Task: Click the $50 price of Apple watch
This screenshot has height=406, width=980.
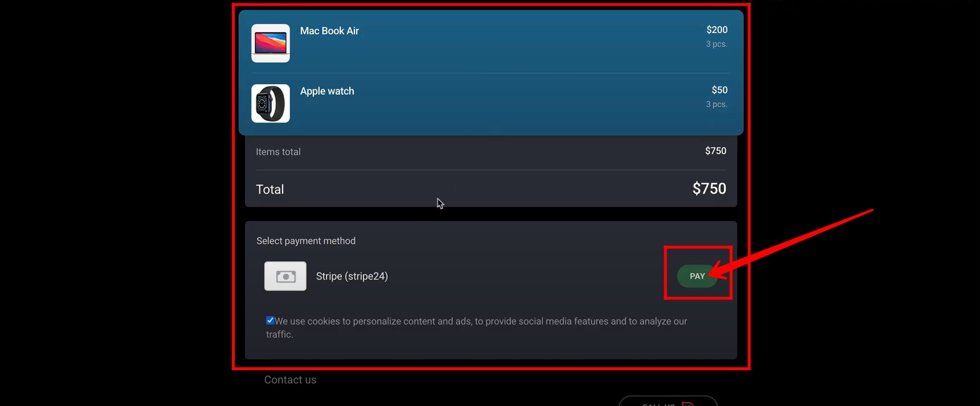Action: click(719, 91)
